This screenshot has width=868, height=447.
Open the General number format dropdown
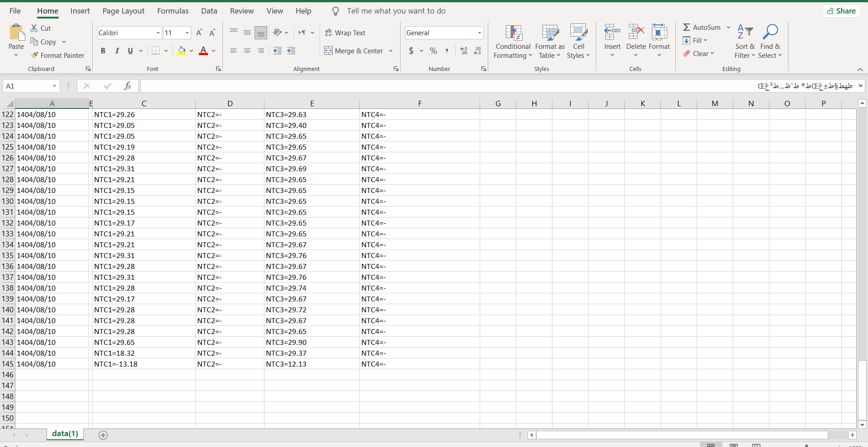(479, 33)
